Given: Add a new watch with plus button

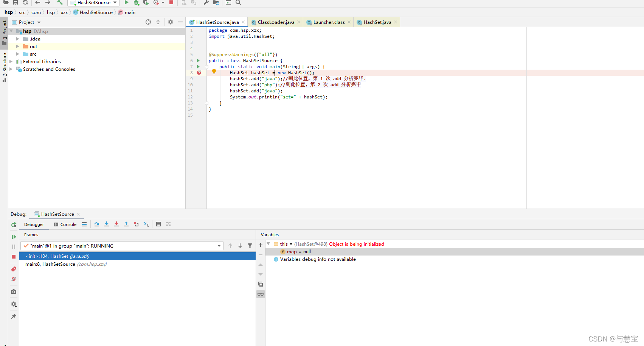Looking at the screenshot, I should tap(260, 245).
